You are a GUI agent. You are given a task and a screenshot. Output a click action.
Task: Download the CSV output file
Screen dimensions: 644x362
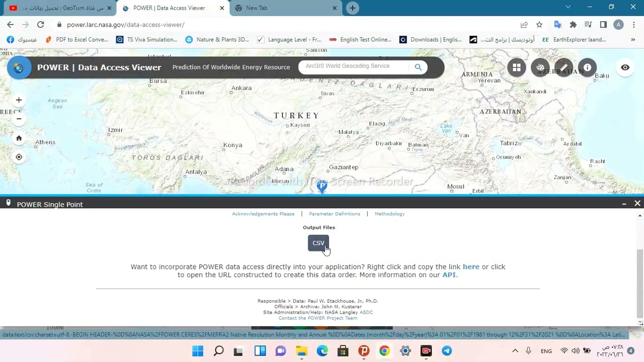tap(318, 243)
